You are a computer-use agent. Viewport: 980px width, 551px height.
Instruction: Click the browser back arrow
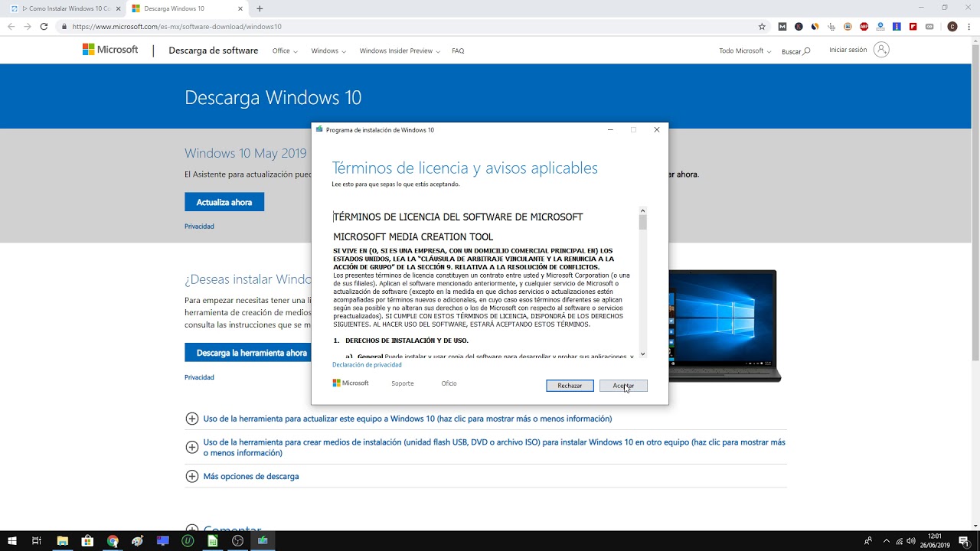click(11, 26)
